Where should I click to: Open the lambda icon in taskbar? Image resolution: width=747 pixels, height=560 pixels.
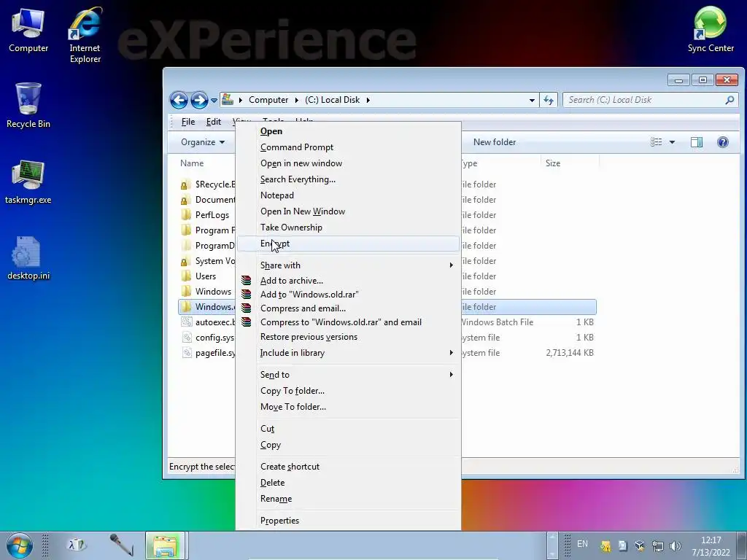pyautogui.click(x=77, y=545)
